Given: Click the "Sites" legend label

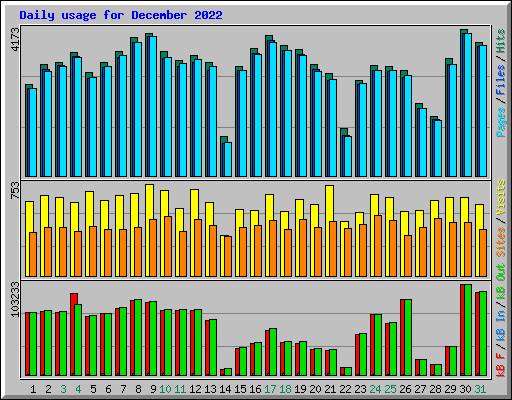Looking at the screenshot, I should pos(501,242).
